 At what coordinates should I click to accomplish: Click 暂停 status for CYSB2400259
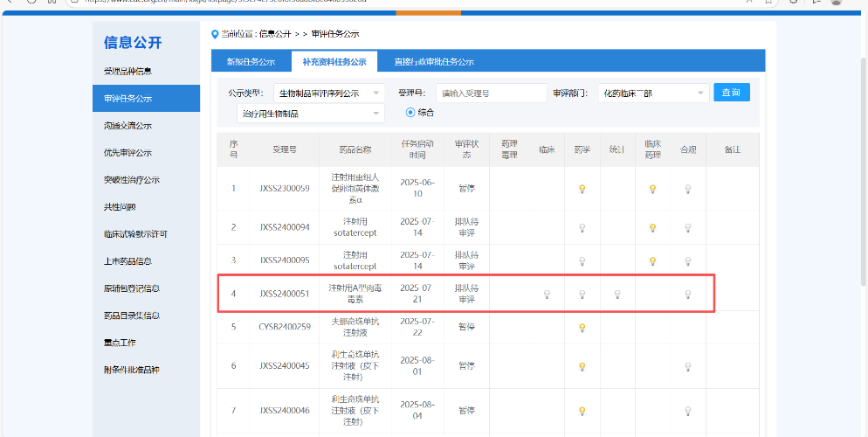[x=466, y=328]
